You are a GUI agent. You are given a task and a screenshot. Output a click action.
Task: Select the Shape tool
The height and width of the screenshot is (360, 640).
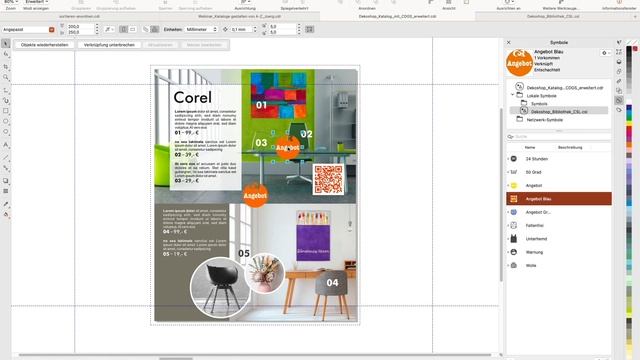(x=6, y=54)
